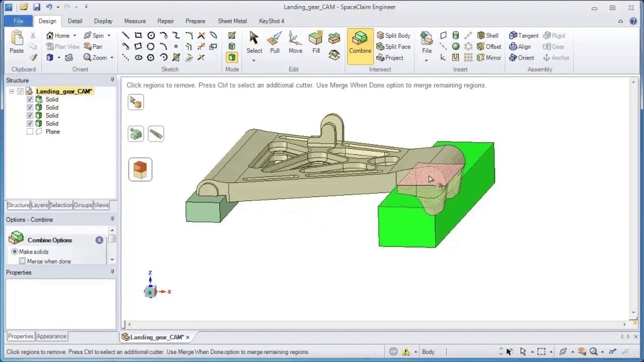This screenshot has width=644, height=362.
Task: Select the Make solids radio button
Action: 15,252
